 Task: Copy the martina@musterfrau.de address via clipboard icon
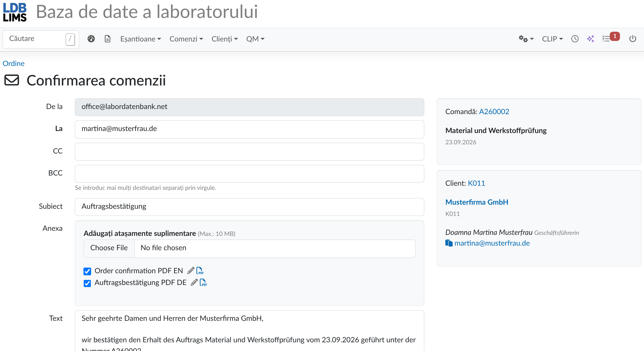click(x=449, y=243)
